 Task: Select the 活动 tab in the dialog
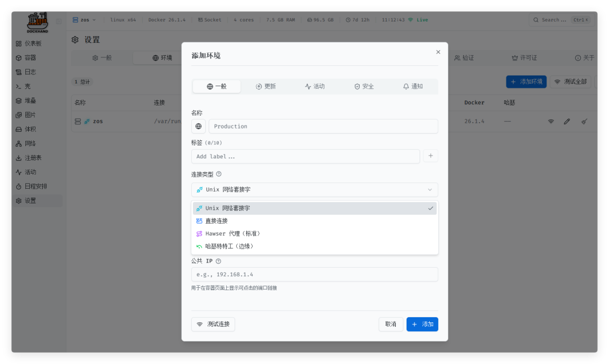point(315,87)
